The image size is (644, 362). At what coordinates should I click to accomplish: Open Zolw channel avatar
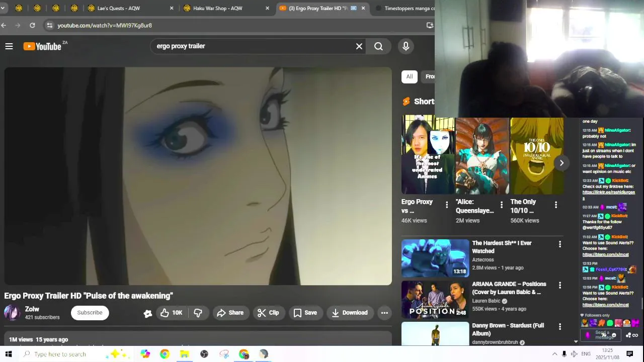(12, 313)
